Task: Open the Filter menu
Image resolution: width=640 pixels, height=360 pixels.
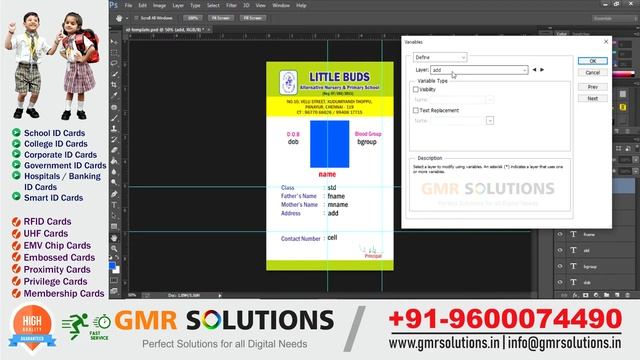Action: pyautogui.click(x=231, y=5)
